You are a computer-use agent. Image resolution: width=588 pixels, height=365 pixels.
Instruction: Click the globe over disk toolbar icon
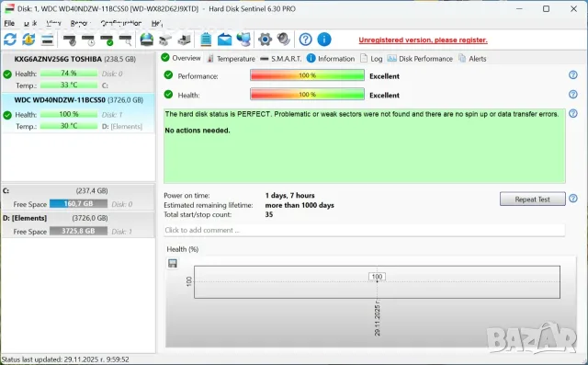[x=147, y=40]
